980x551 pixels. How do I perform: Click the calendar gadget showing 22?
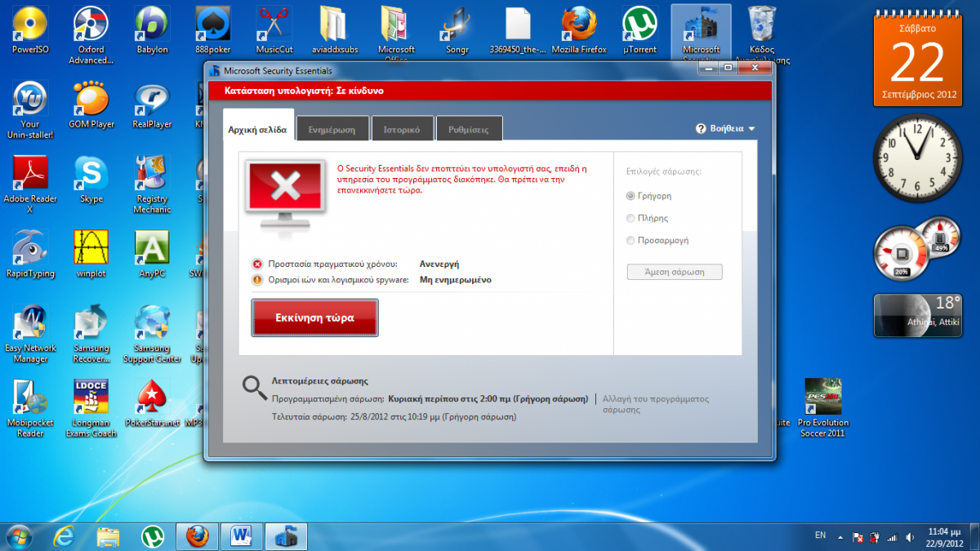point(917,60)
